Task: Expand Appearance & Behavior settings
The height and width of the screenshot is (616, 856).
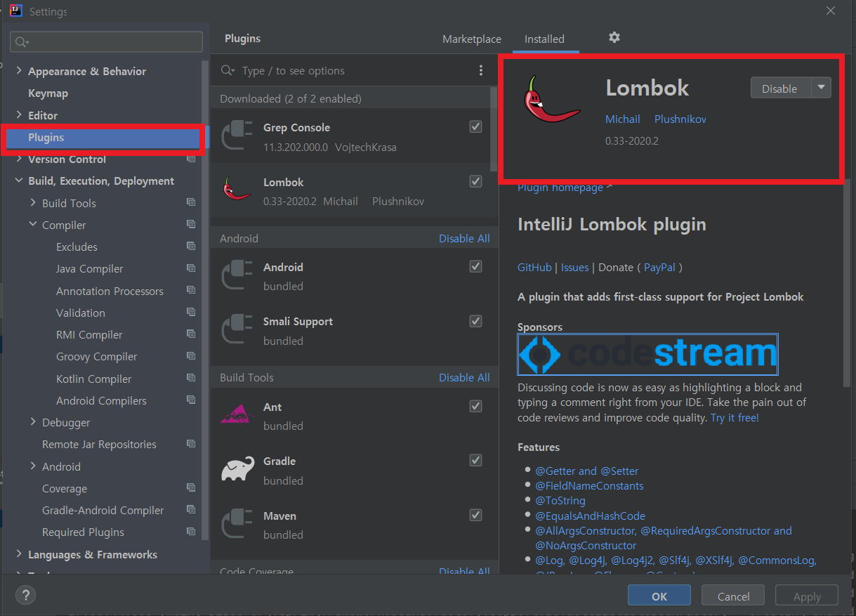Action: [18, 71]
